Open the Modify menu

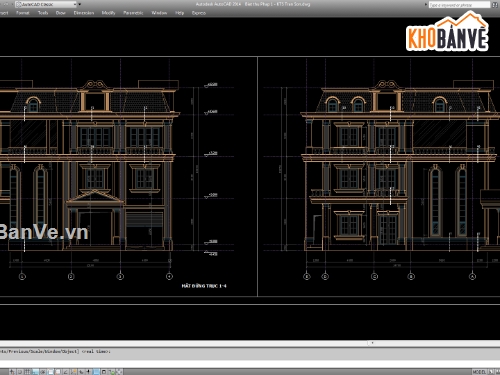coord(108,13)
